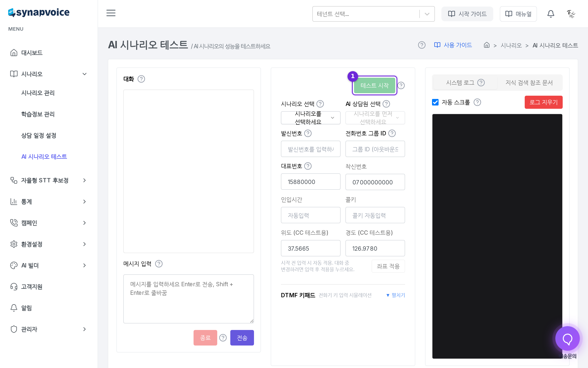Viewport: 588px width, 368px height.
Task: Click help icon next to 대표번호 label
Action: [308, 166]
